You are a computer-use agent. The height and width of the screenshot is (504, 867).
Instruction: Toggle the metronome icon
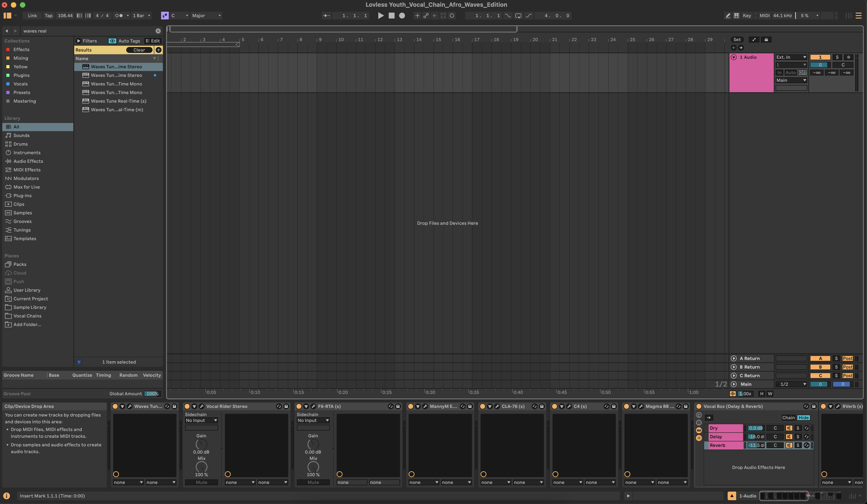tap(119, 16)
